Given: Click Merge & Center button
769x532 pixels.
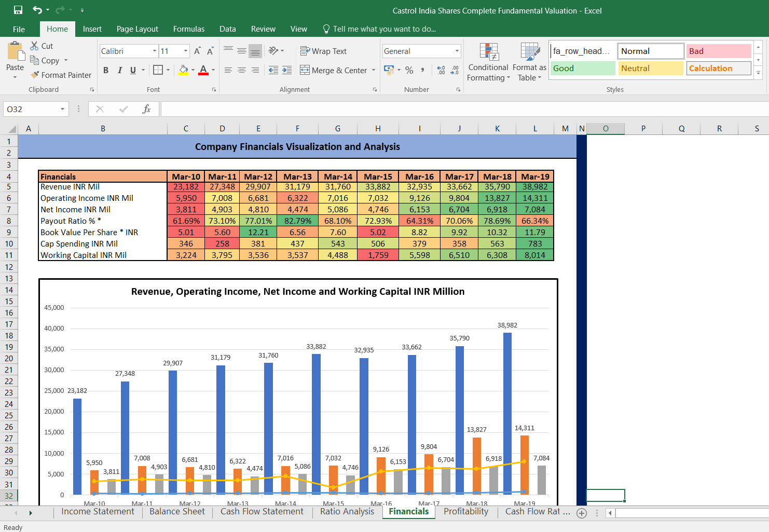Looking at the screenshot, I should click(334, 70).
